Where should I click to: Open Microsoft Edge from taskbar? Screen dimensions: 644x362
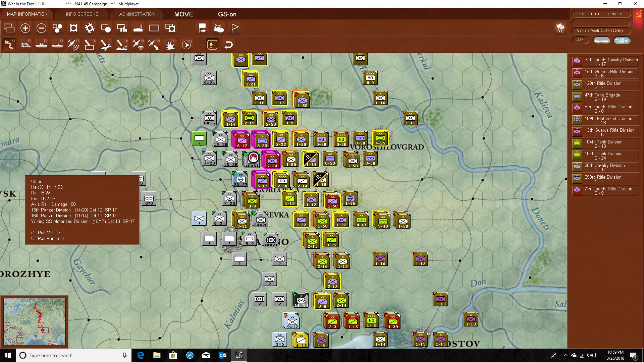click(141, 355)
